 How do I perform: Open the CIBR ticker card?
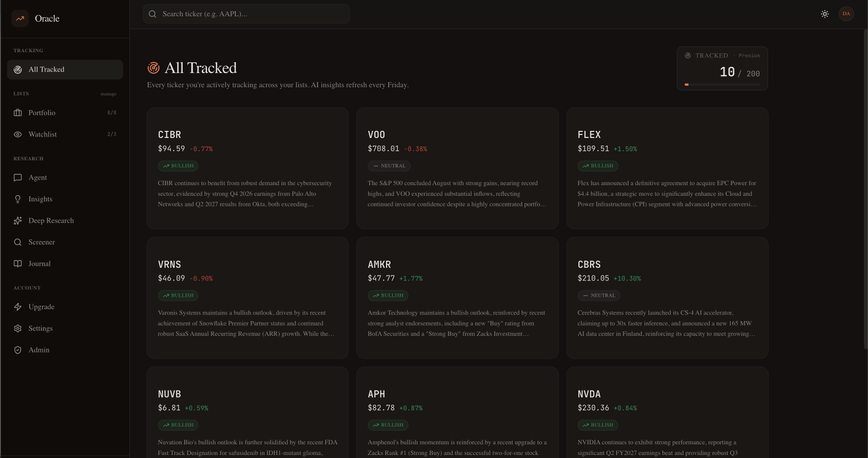pyautogui.click(x=248, y=168)
